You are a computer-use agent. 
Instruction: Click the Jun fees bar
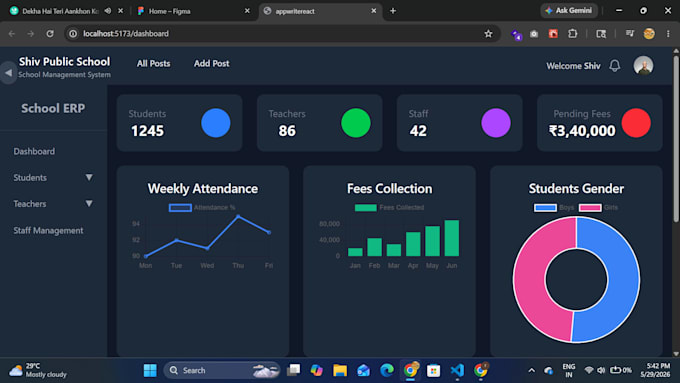tap(451, 238)
